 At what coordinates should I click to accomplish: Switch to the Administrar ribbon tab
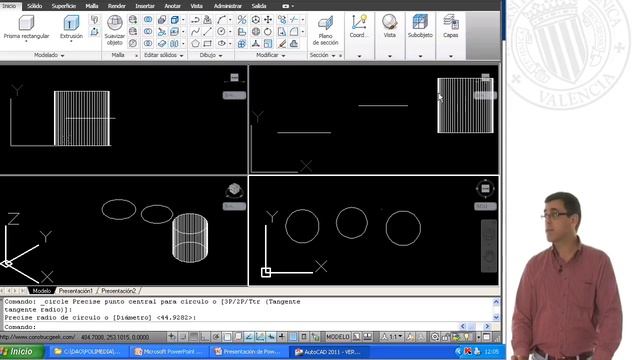[228, 6]
